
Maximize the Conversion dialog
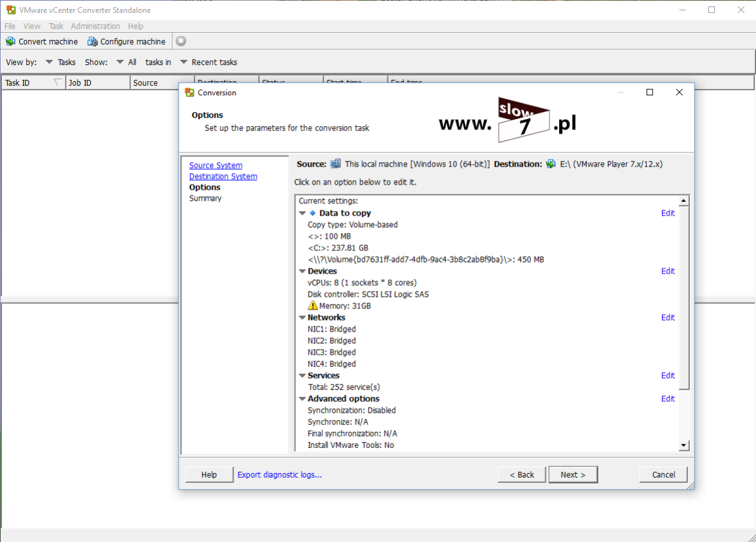649,92
